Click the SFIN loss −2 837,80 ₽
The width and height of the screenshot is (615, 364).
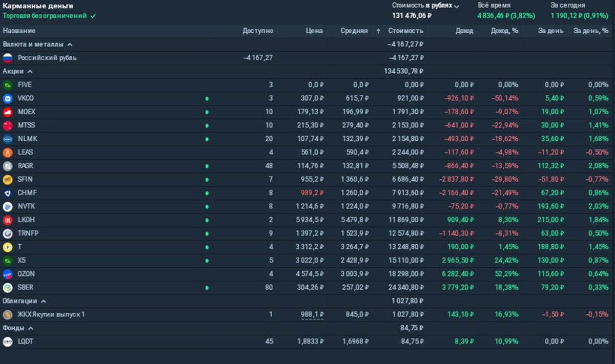coord(456,180)
